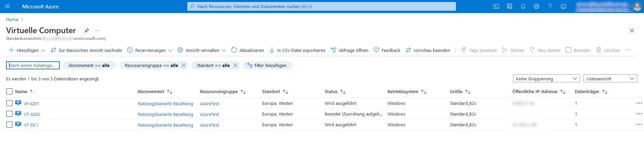Open row context menu for VT-AZ02
Image resolution: width=644 pixels, height=150 pixels.
click(x=639, y=114)
